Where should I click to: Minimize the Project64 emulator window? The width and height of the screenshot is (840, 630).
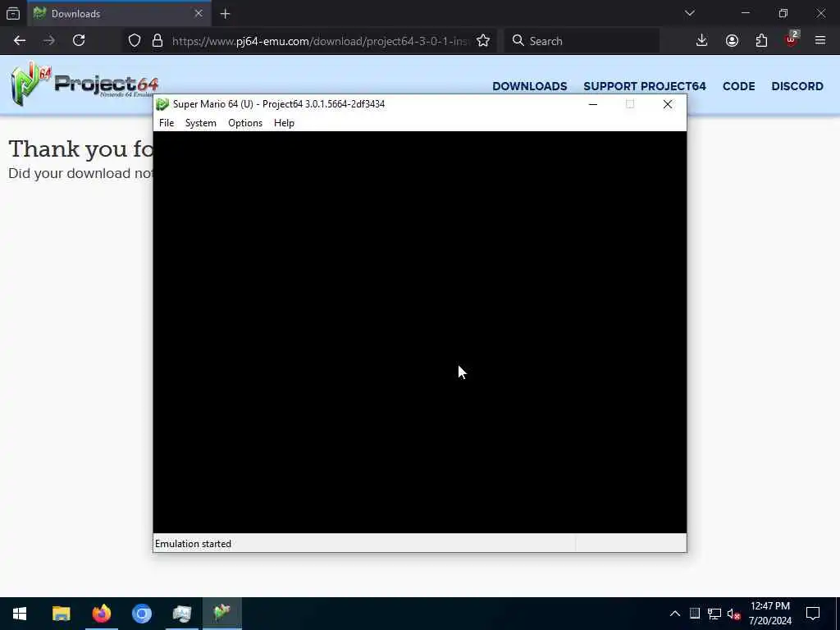[x=592, y=104]
